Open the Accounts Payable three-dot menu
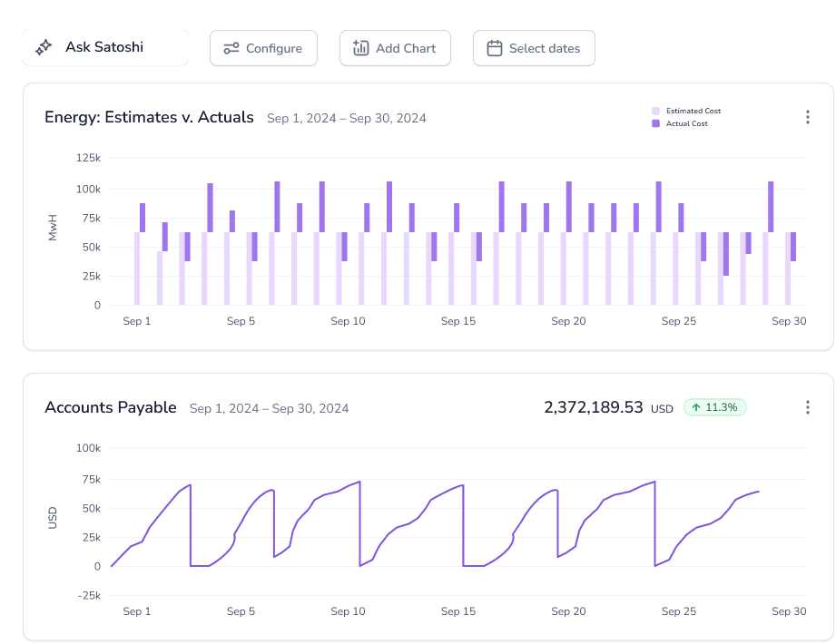Viewport: 836px width, 644px height. click(808, 407)
